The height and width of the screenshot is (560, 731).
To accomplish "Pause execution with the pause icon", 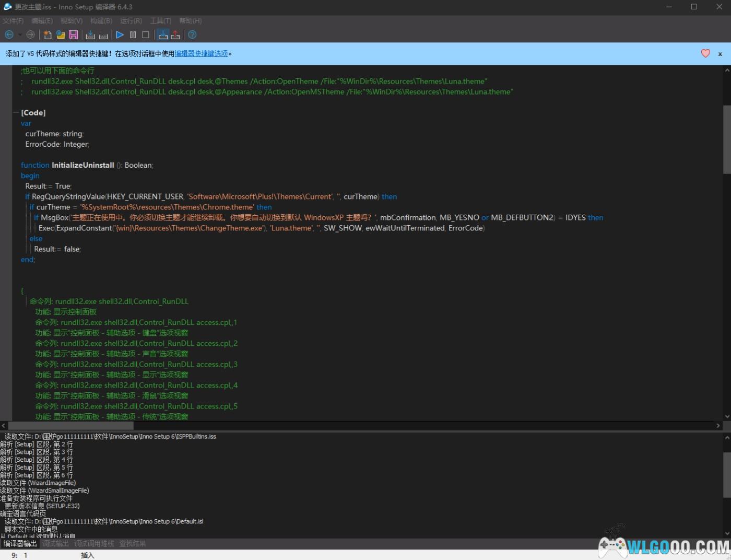I will tap(133, 35).
